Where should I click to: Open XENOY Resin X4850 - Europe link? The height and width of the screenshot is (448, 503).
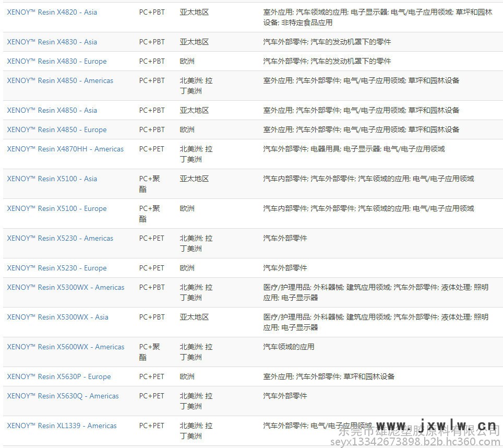tap(56, 129)
